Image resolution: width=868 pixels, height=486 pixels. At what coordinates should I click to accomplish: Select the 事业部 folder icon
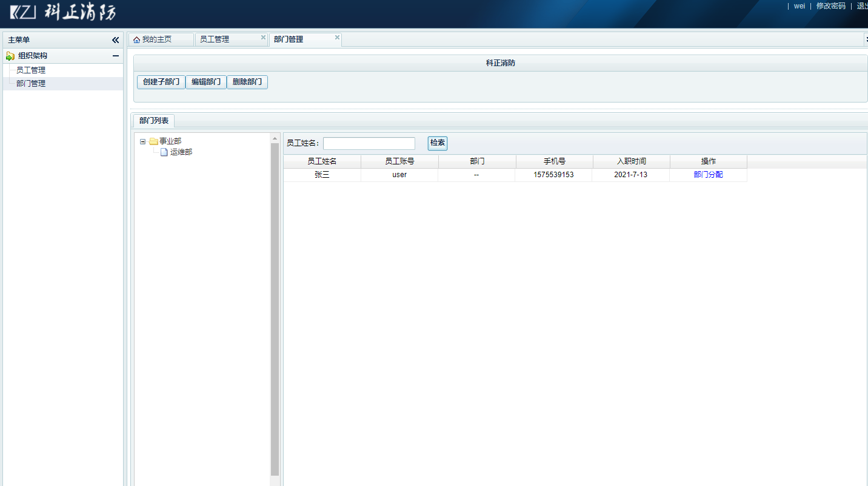[x=153, y=141]
